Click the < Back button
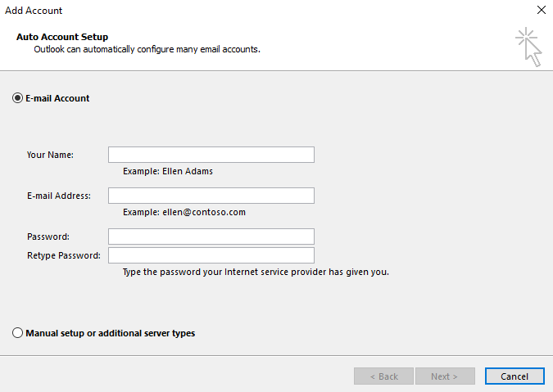 tap(383, 376)
